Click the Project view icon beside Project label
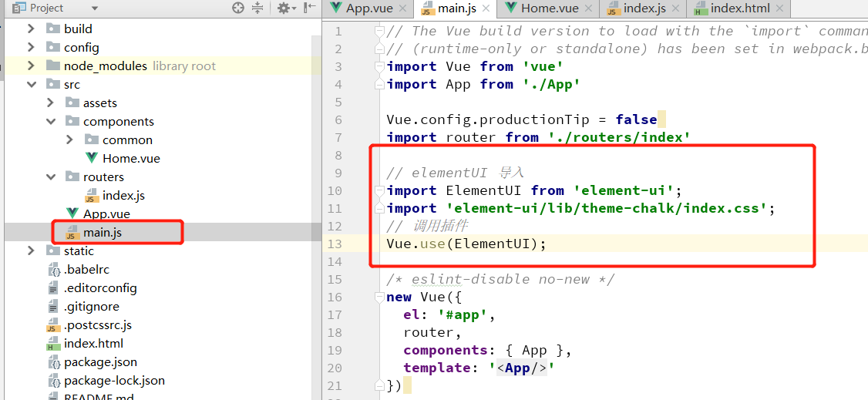Viewport: 868px width, 400px height. [x=18, y=8]
